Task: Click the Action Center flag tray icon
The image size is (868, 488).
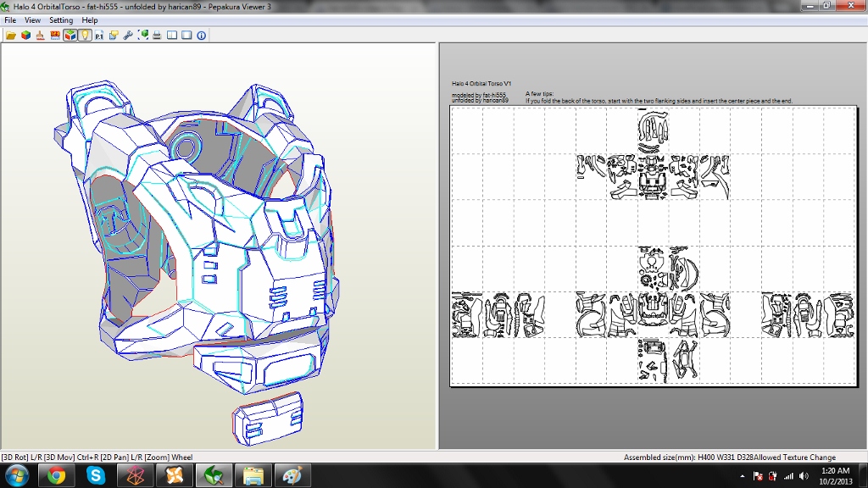Action: click(x=758, y=476)
